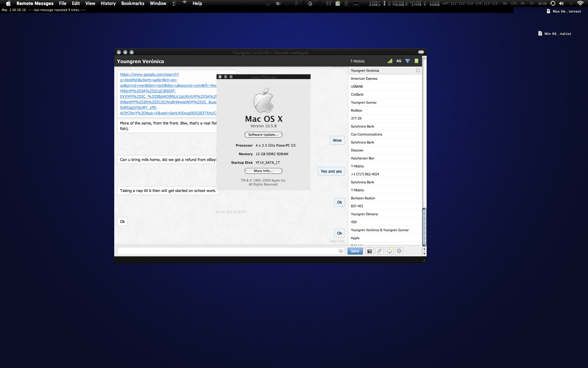Open Max He...torrent file on desktop
The height and width of the screenshot is (368, 588).
click(x=564, y=11)
